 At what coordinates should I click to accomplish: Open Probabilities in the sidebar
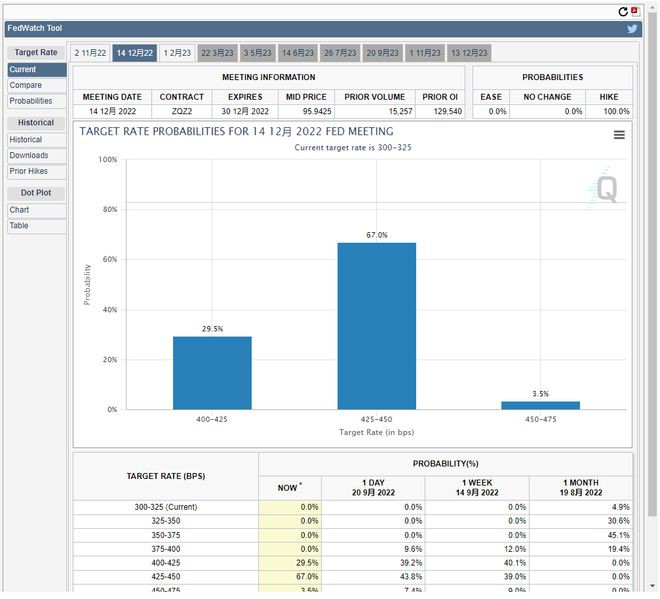tap(31, 101)
